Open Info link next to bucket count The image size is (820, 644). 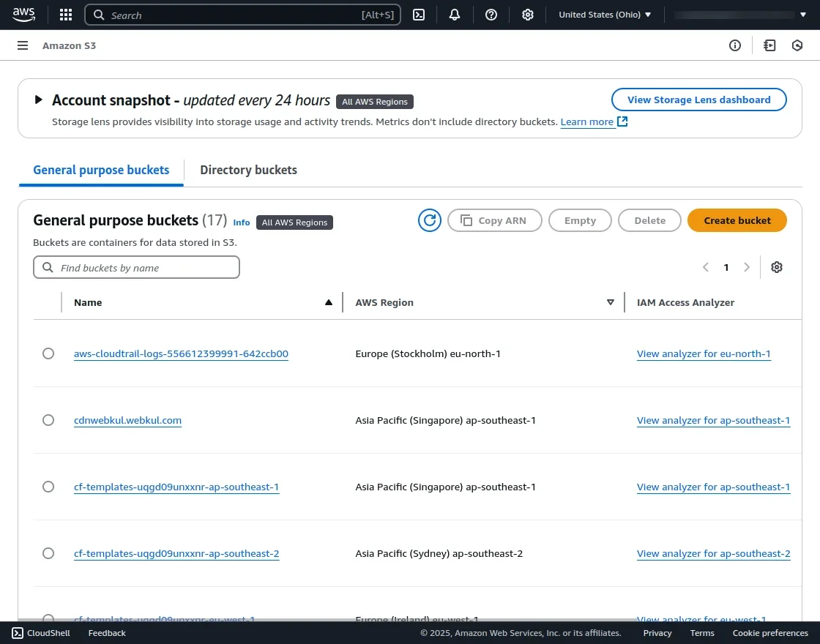click(x=241, y=222)
